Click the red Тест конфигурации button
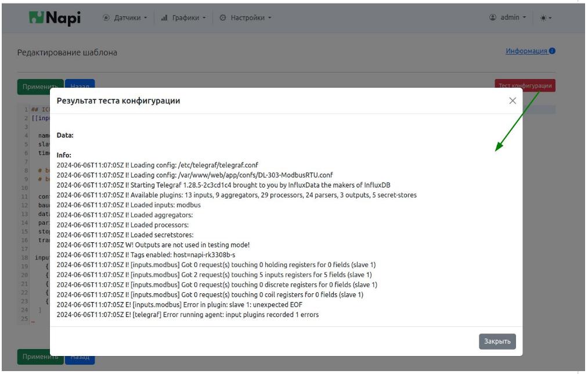 click(x=525, y=86)
